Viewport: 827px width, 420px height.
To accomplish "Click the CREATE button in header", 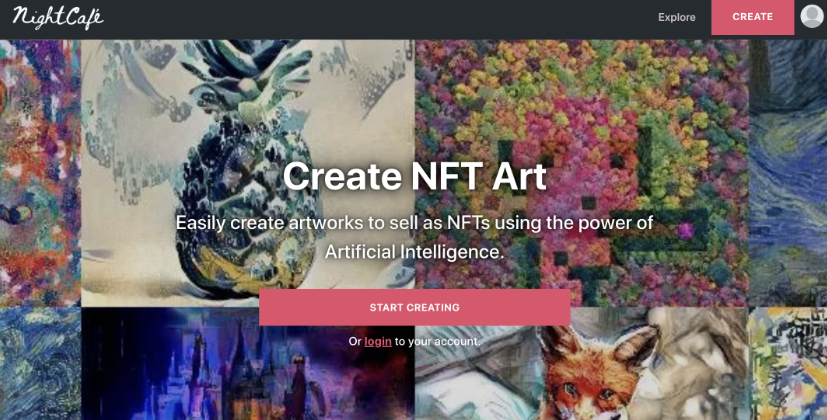I will [x=753, y=17].
